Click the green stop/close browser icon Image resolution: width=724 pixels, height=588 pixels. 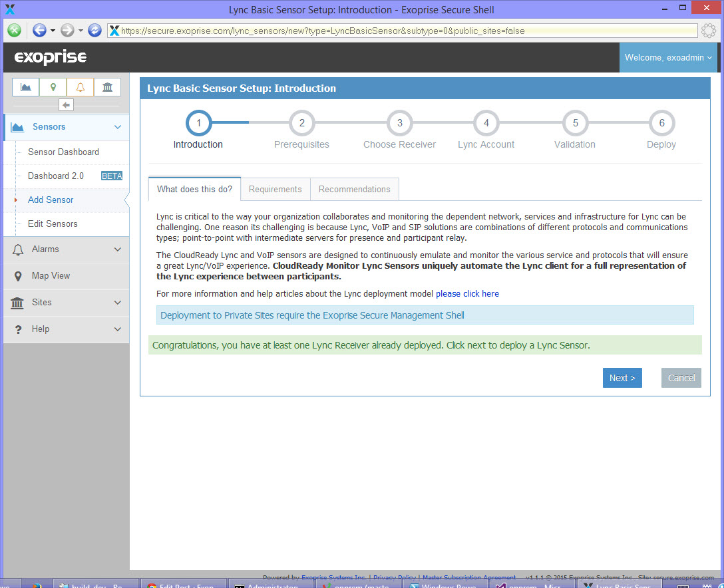point(15,31)
